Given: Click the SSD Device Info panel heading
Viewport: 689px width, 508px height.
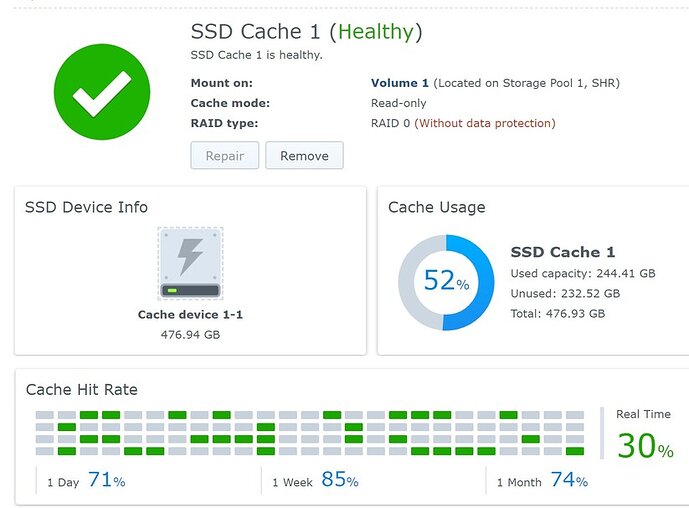Looking at the screenshot, I should pos(87,207).
